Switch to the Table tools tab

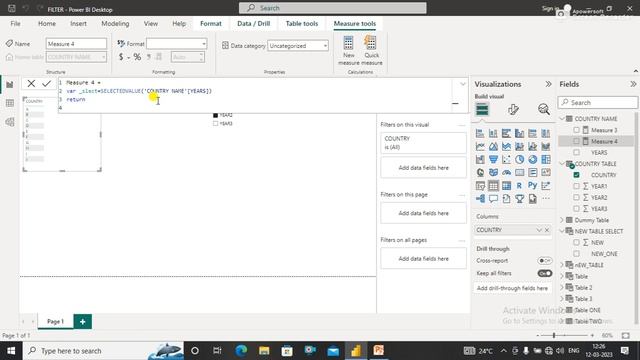pos(302,24)
